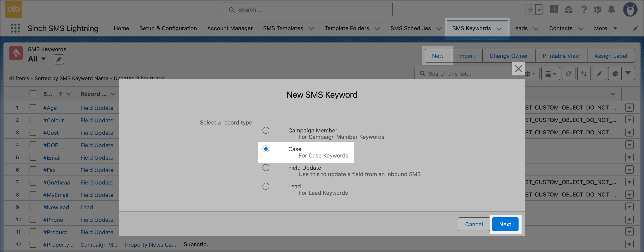Click the Import button
Viewport: 644px width, 252px height.
(x=467, y=56)
